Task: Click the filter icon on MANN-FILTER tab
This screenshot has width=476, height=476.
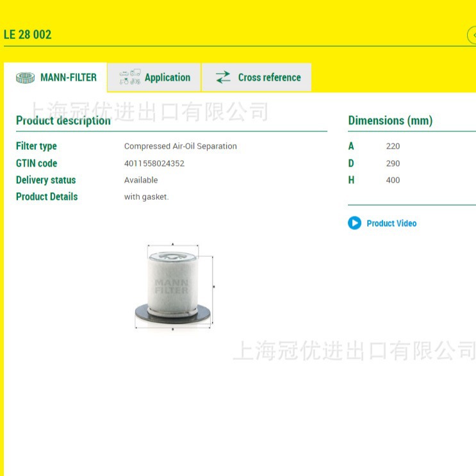Action: (25, 78)
